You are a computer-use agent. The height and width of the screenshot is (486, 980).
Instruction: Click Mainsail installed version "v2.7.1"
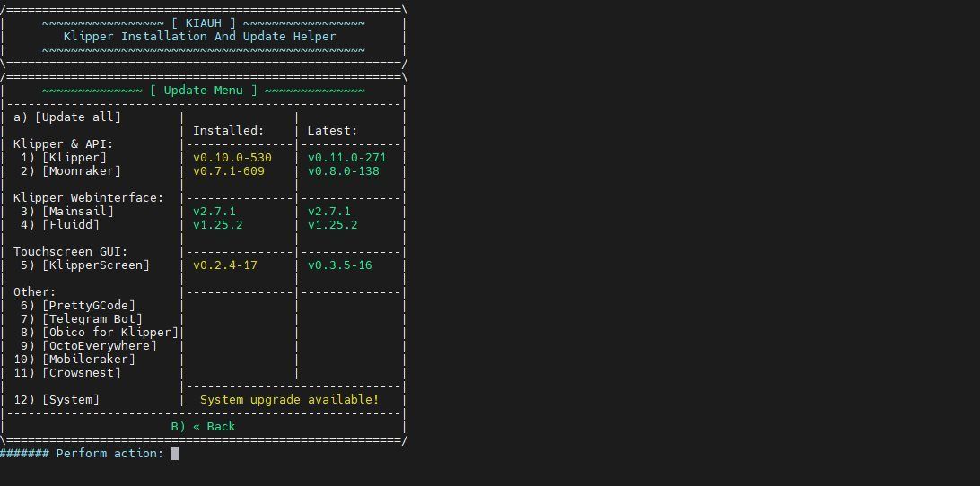click(x=214, y=212)
